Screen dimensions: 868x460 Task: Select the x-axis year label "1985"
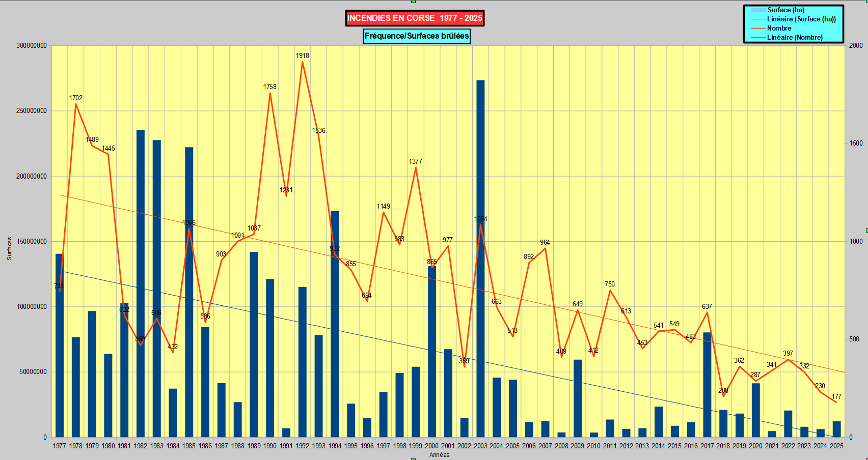[189, 446]
